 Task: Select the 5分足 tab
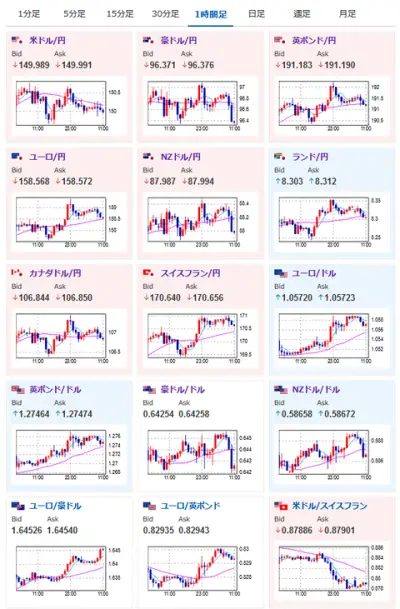74,14
